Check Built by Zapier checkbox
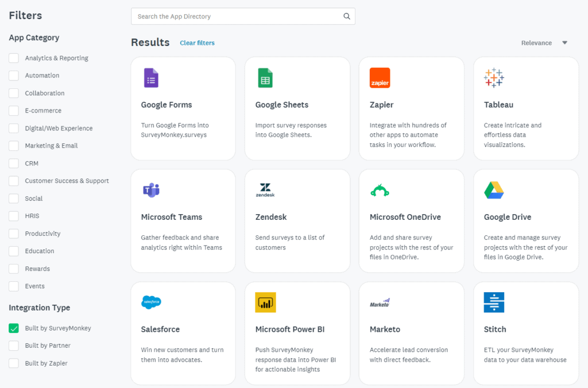 (14, 363)
